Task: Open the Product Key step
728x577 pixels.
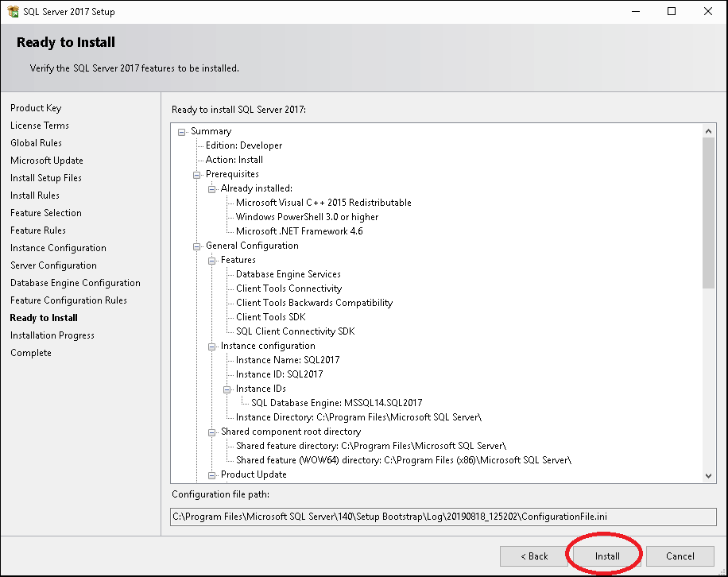Action: pos(36,108)
